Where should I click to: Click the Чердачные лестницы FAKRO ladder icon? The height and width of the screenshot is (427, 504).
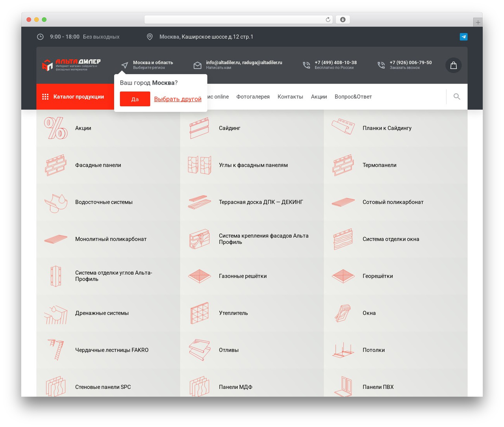coord(56,350)
